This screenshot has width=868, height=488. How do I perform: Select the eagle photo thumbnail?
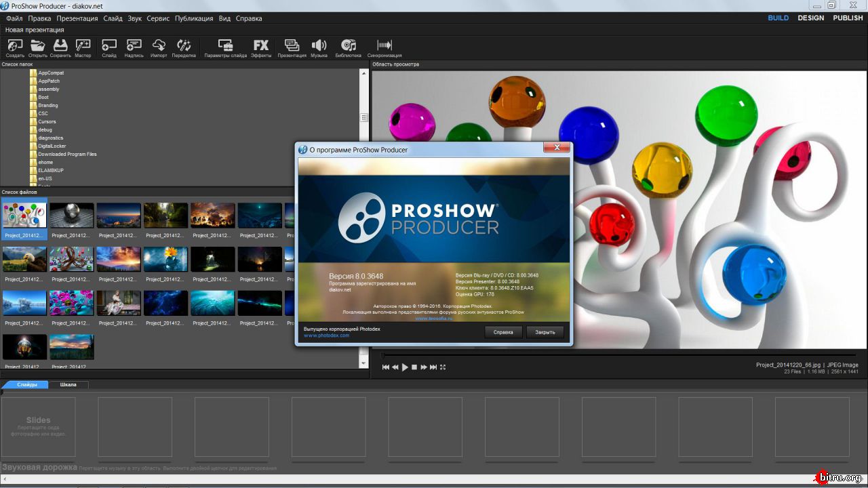(x=24, y=259)
